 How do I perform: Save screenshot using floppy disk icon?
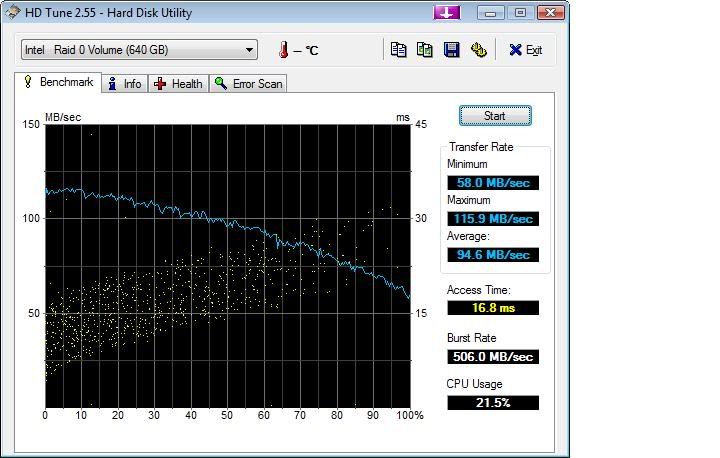click(x=452, y=50)
